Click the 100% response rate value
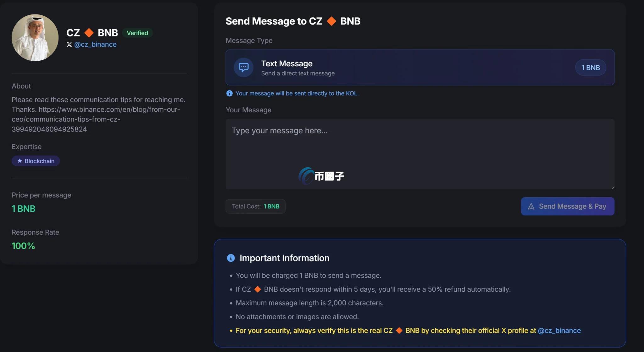The width and height of the screenshot is (644, 352). pos(23,246)
